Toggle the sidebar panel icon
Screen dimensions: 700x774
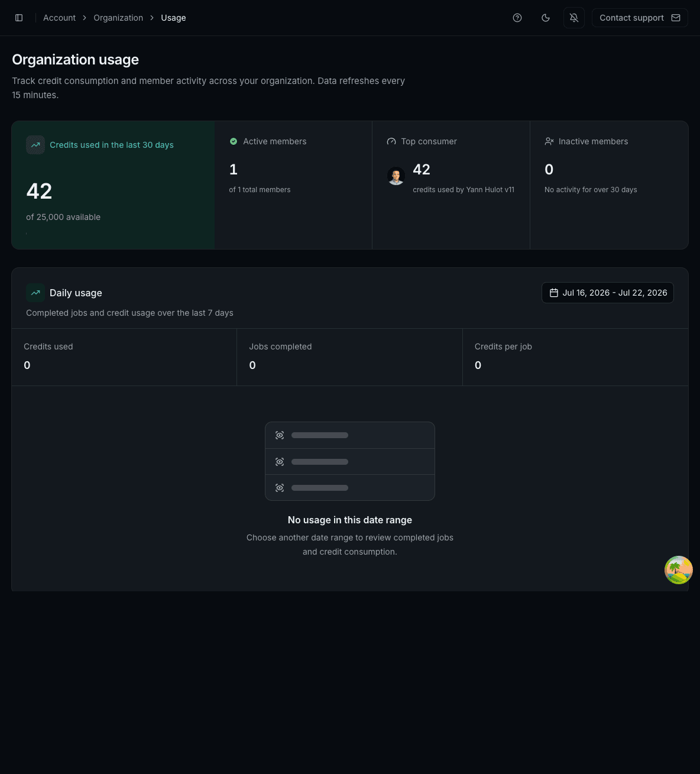[x=19, y=18]
